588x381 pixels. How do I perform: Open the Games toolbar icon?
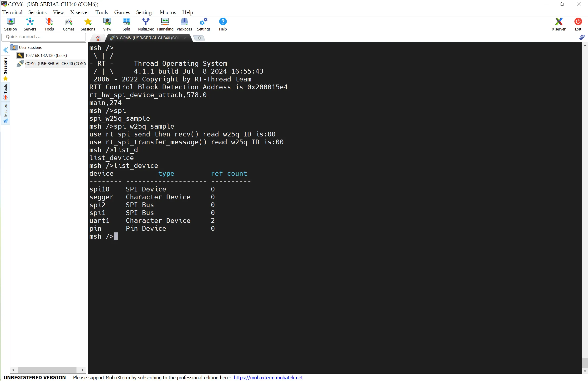[68, 24]
